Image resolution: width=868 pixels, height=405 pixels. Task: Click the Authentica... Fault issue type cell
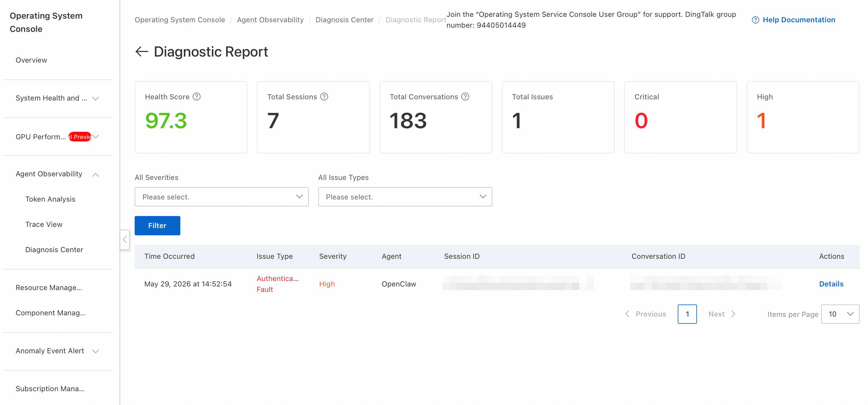[278, 284]
